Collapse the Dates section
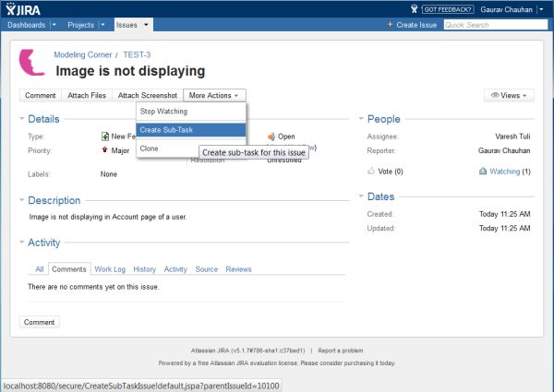This screenshot has height=392, width=554. point(361,196)
